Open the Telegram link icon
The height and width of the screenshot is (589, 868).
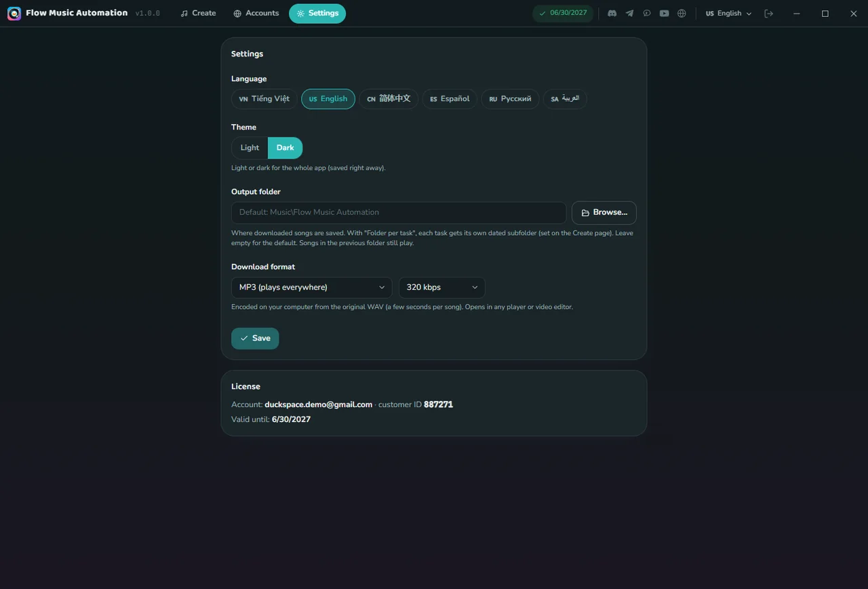pyautogui.click(x=630, y=14)
